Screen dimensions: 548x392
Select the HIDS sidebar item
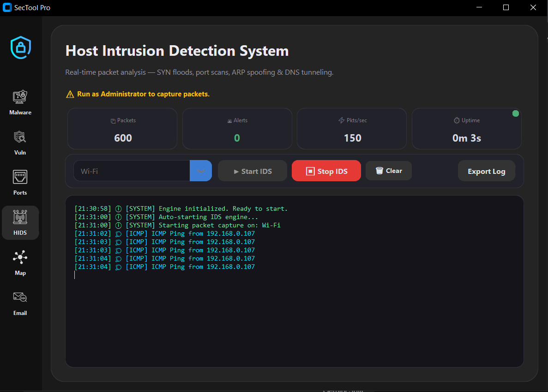pos(20,223)
